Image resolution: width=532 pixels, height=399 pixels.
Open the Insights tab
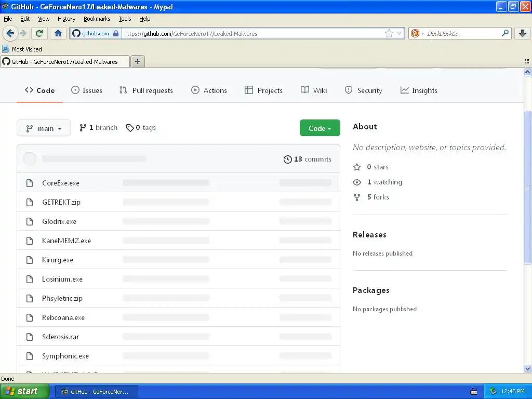click(419, 90)
